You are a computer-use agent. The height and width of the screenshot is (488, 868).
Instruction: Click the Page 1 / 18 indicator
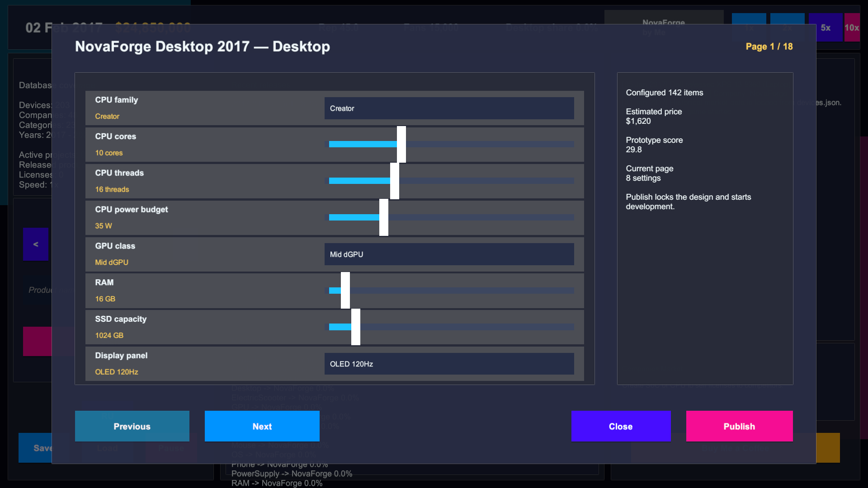click(x=769, y=47)
